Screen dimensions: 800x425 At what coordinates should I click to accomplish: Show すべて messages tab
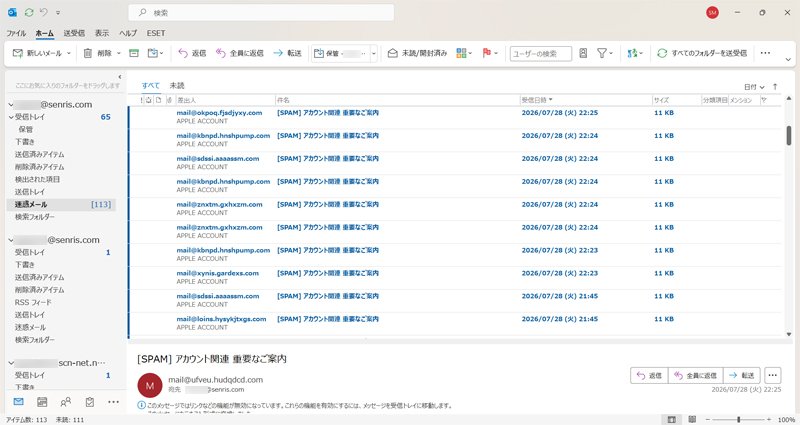coord(151,86)
